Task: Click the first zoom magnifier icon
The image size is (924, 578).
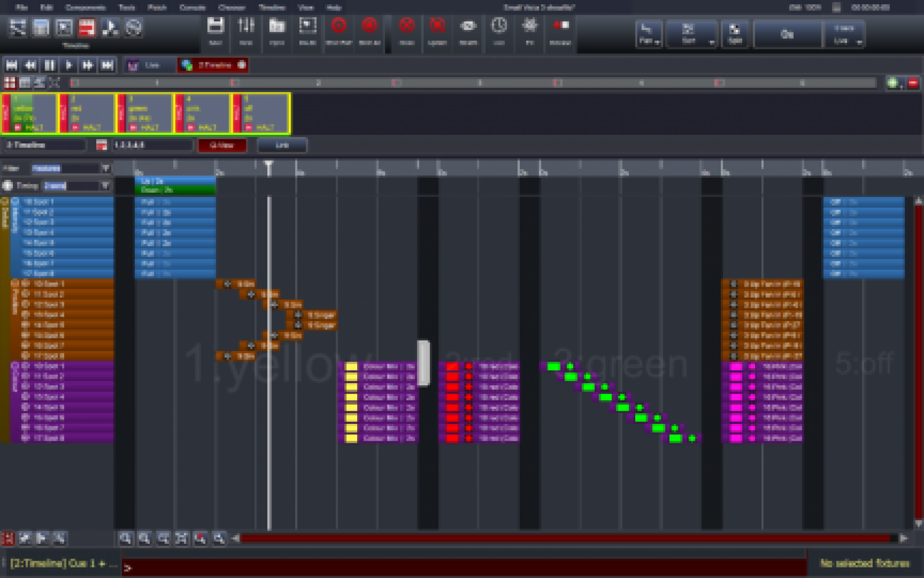Action: [x=126, y=538]
